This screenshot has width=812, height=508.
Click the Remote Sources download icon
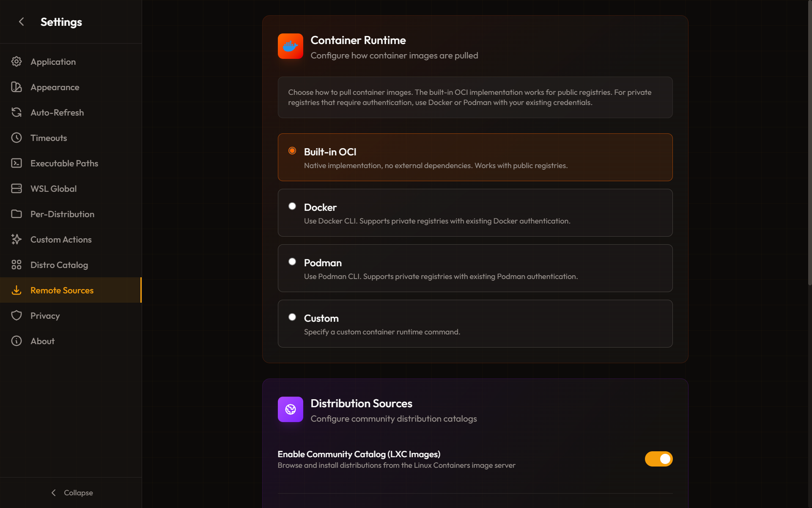(16, 290)
